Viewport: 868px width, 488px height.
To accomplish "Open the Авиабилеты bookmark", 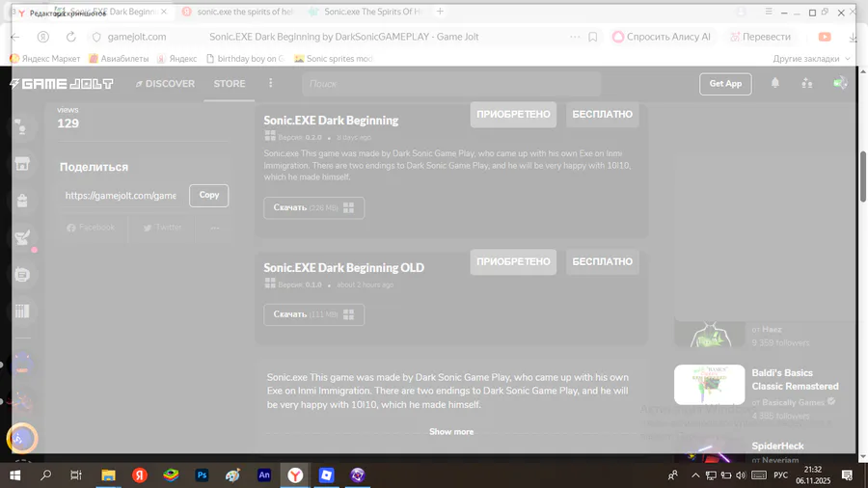I will click(x=119, y=59).
